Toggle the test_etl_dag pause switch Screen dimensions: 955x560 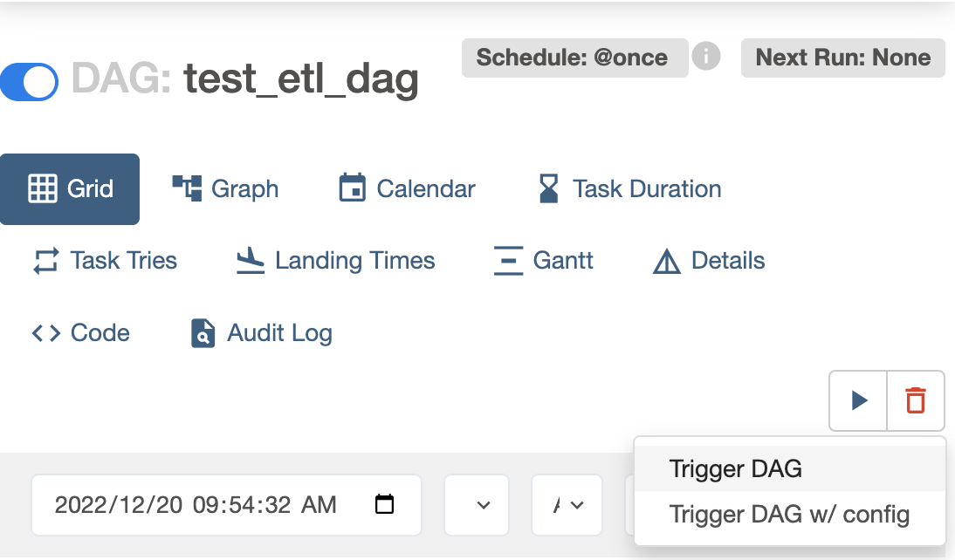[x=29, y=82]
